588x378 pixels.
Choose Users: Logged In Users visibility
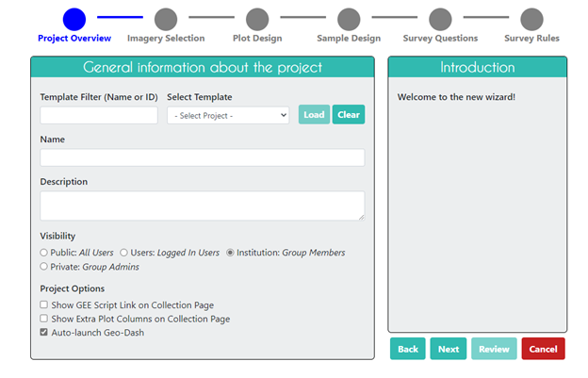pos(123,253)
